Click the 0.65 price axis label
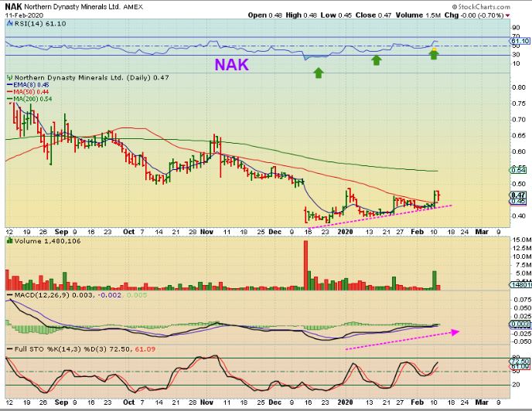The image size is (532, 411). click(519, 136)
